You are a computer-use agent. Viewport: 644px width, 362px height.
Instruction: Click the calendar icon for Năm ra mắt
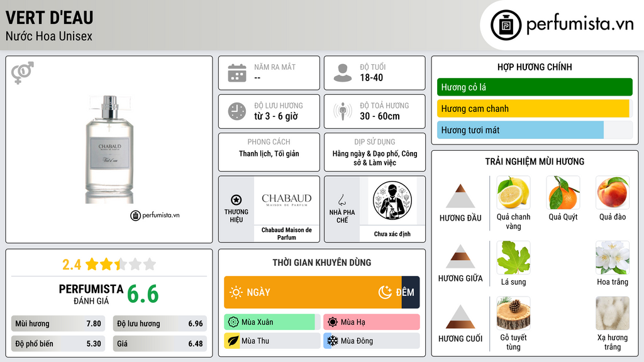(237, 73)
